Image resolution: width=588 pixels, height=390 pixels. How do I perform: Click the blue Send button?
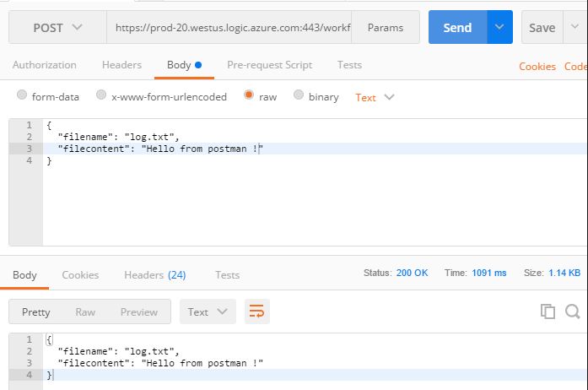tap(457, 28)
